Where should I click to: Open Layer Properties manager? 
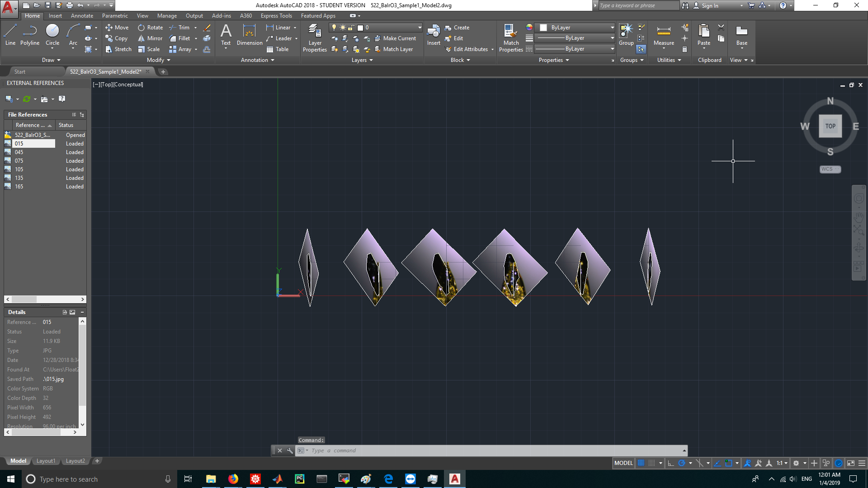[x=315, y=38]
